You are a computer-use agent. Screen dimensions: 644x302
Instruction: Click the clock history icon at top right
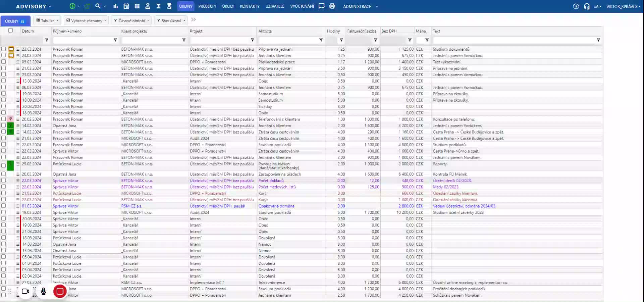click(x=576, y=6)
